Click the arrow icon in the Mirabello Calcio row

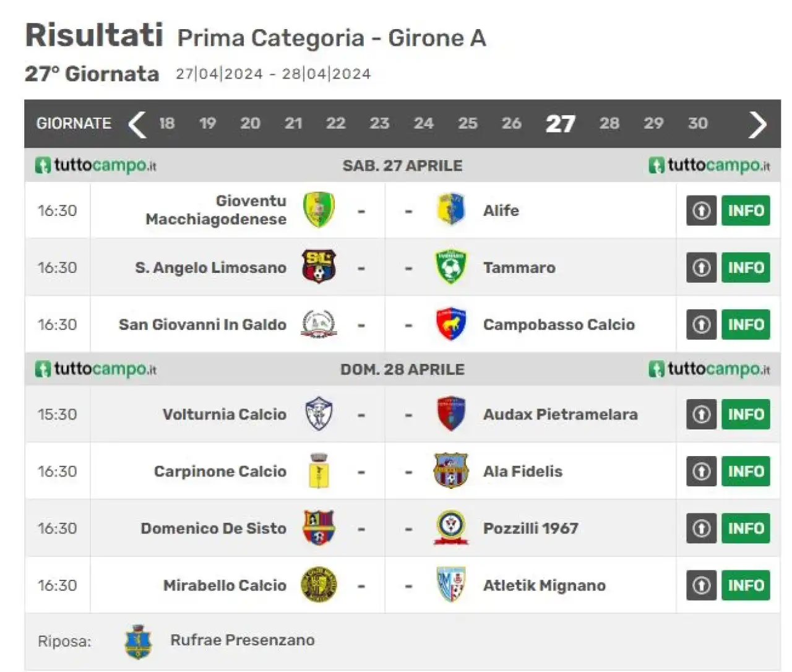701,585
